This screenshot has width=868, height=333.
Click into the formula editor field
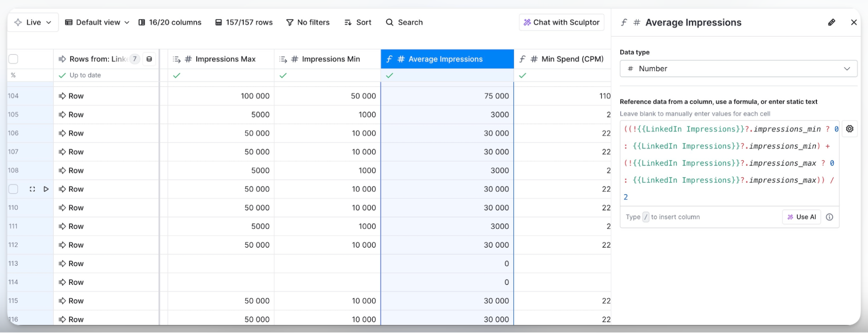(x=729, y=163)
